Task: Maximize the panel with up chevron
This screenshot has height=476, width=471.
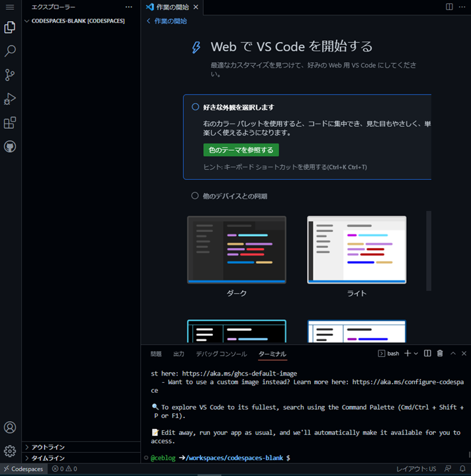Action: click(x=452, y=353)
